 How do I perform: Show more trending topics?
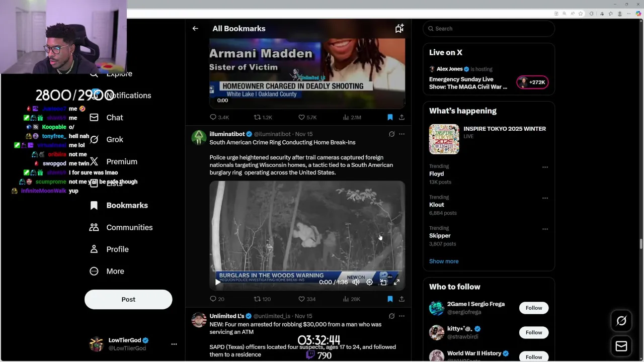point(444,261)
